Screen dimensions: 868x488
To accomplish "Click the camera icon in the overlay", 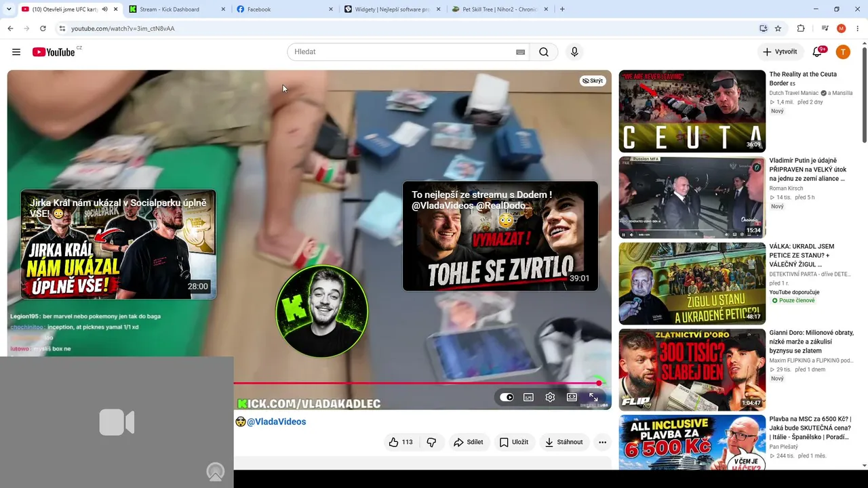I will [x=117, y=422].
